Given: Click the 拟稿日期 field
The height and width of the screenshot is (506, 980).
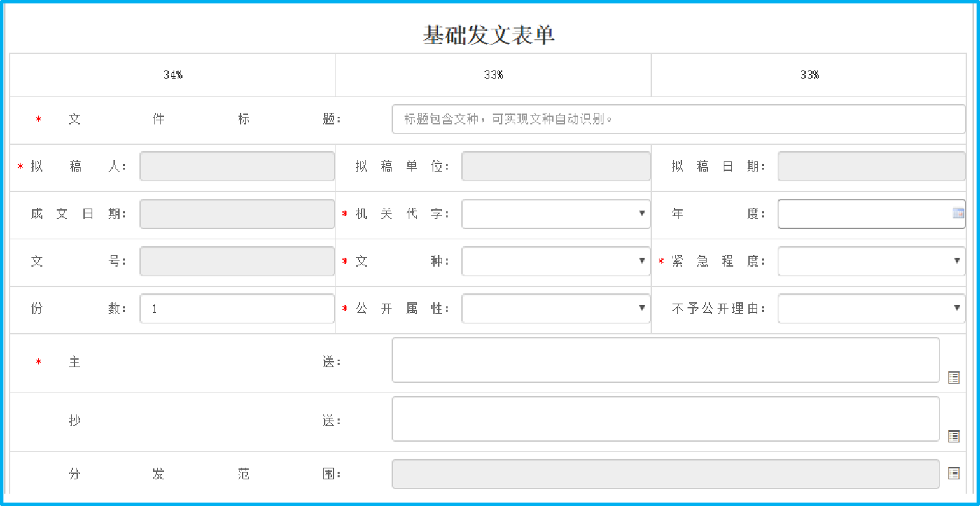Looking at the screenshot, I should tap(871, 166).
